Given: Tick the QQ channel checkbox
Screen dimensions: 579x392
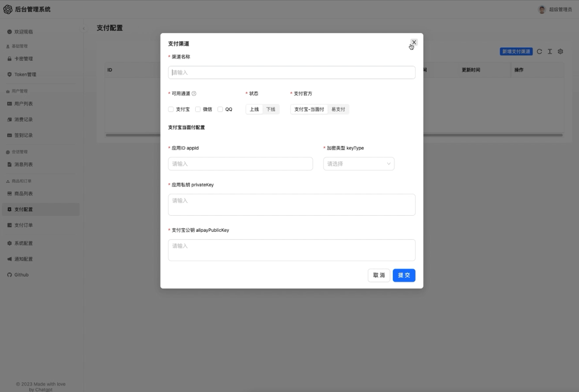Looking at the screenshot, I should point(219,109).
